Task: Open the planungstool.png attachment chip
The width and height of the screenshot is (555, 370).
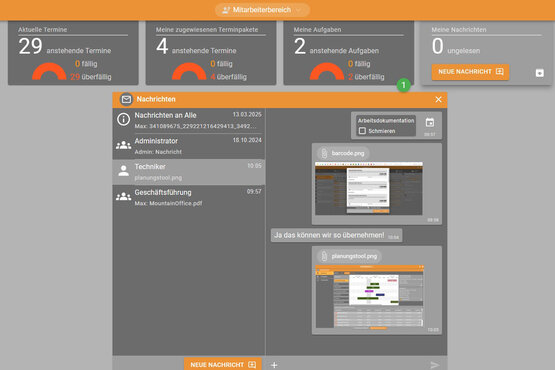Action: coord(349,256)
